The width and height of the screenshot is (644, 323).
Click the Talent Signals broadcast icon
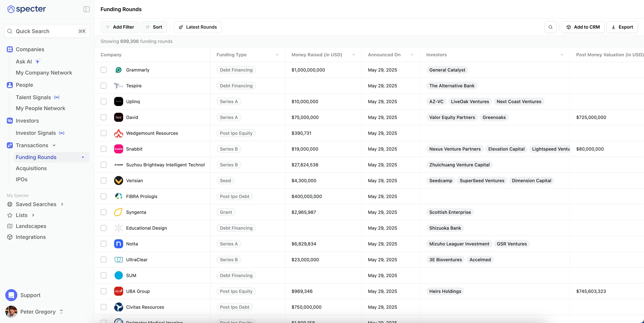(57, 97)
